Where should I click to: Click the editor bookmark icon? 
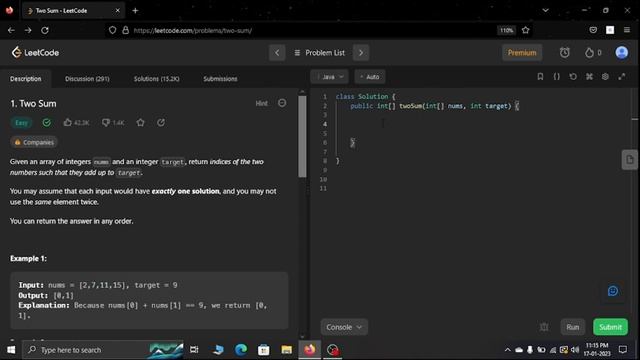[x=540, y=76]
